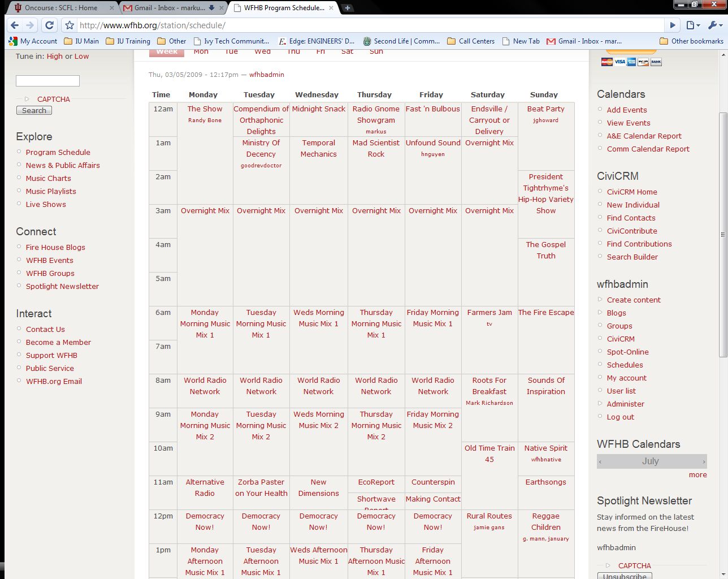Click the sidebar search text field
This screenshot has height=579, width=728.
[47, 81]
